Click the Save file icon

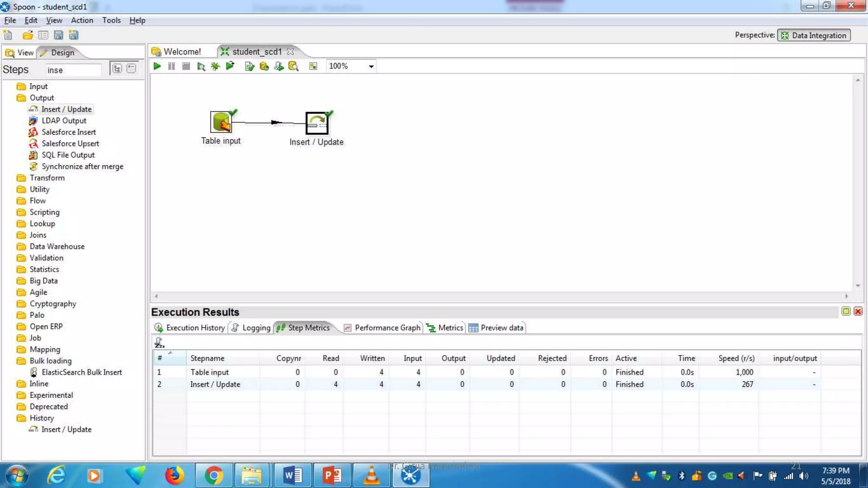(58, 35)
